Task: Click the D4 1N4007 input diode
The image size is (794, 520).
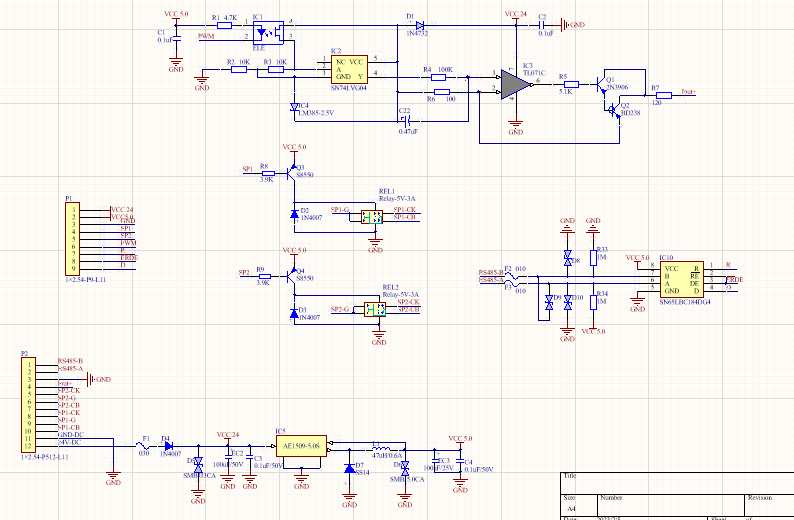Action: pyautogui.click(x=168, y=446)
